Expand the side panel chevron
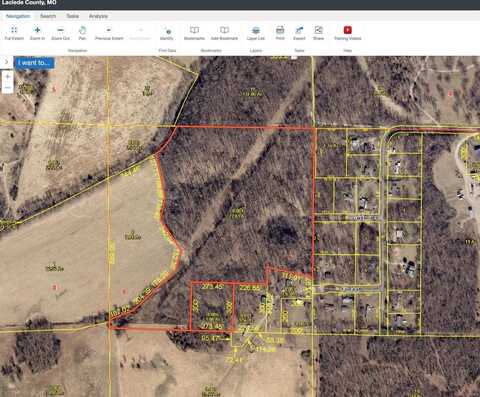Screen dimensions: 480x397 [6, 62]
